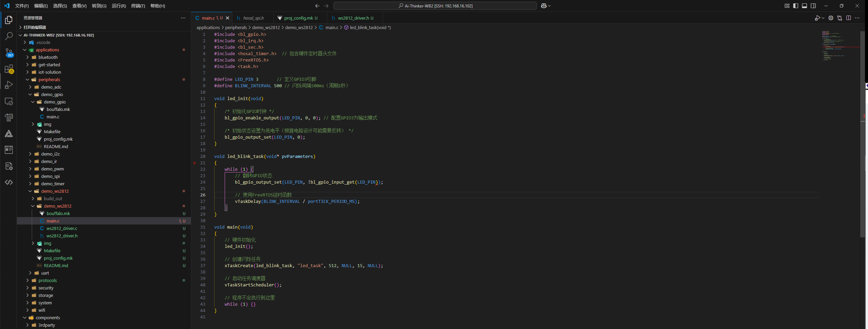Image resolution: width=868 pixels, height=329 pixels.
Task: Click the main.c breadcrumb
Action: [x=328, y=28]
